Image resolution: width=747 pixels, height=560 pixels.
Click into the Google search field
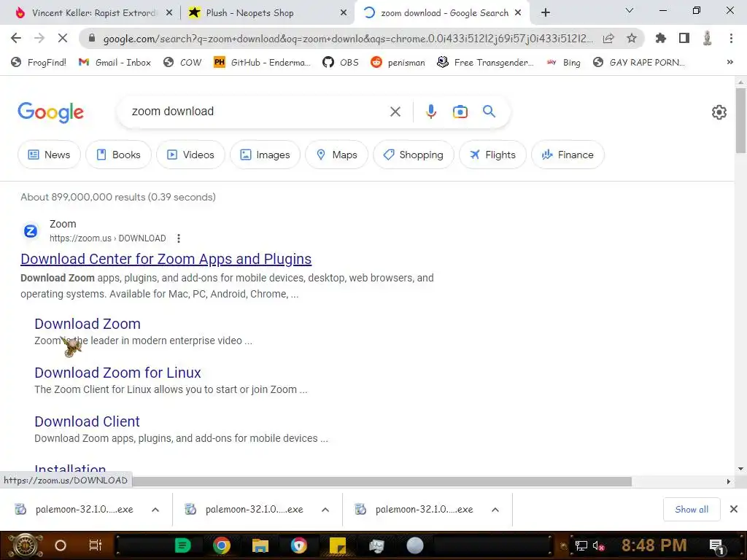[258, 112]
